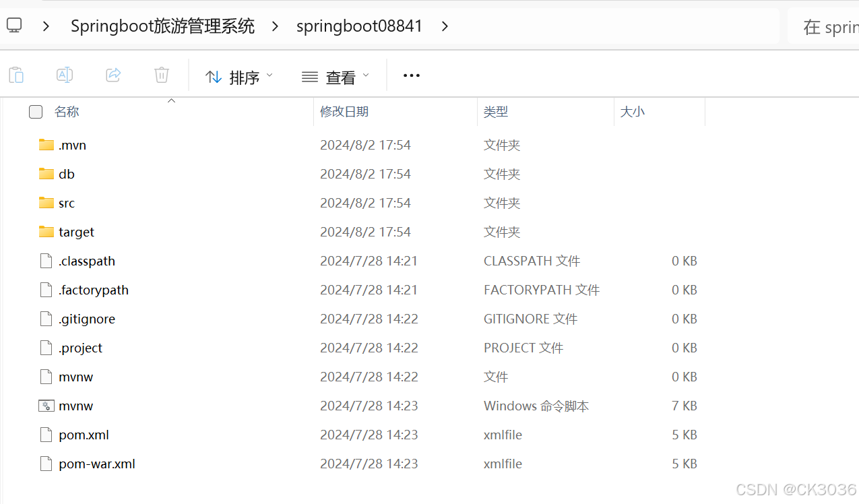859x504 pixels.
Task: Click the .gitignore file icon
Action: pyautogui.click(x=46, y=319)
